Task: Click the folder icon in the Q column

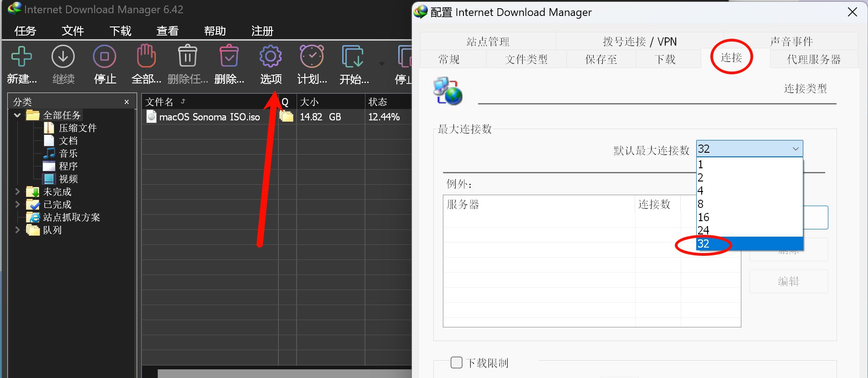Action: (x=286, y=116)
